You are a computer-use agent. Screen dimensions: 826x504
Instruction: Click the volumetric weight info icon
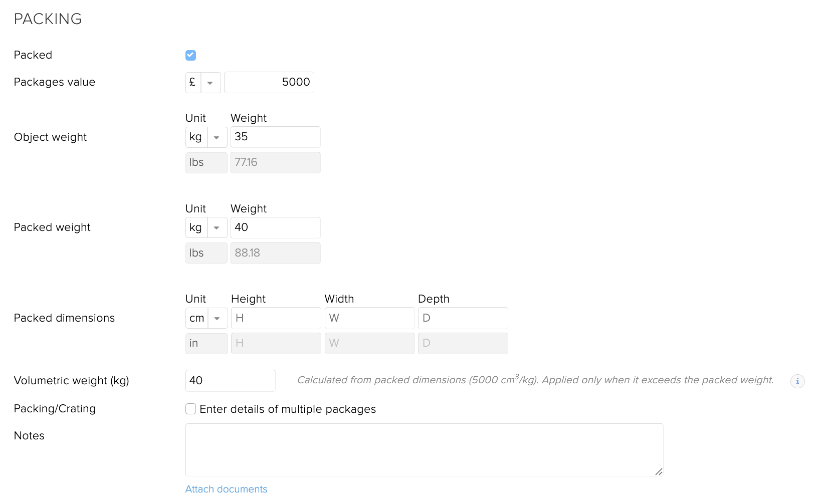tap(797, 381)
